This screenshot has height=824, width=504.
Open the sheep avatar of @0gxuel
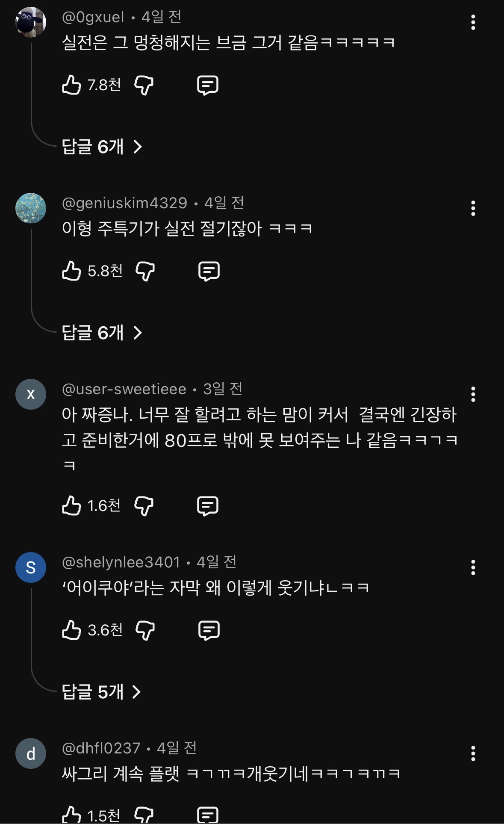click(x=31, y=22)
